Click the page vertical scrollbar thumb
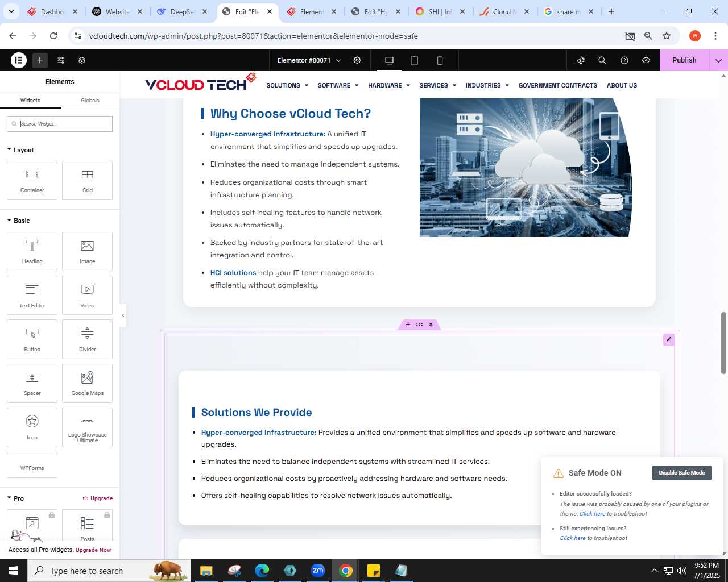 coord(724,343)
